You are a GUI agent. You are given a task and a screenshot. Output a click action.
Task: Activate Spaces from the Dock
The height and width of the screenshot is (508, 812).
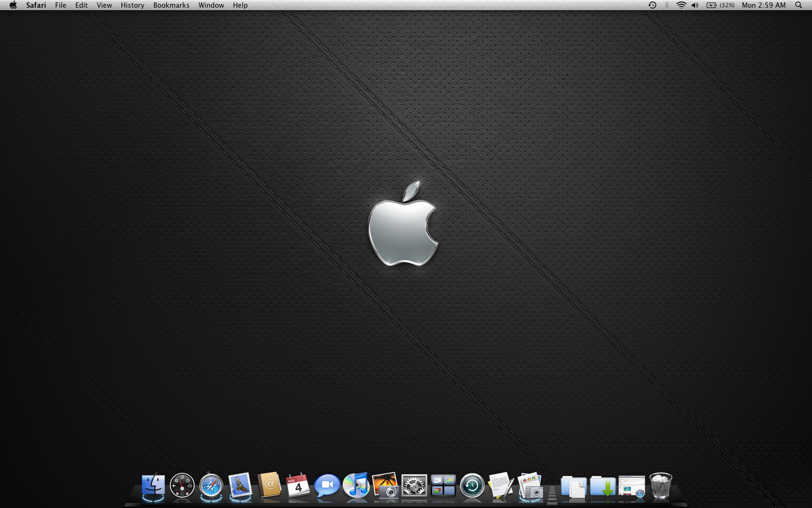pyautogui.click(x=443, y=486)
